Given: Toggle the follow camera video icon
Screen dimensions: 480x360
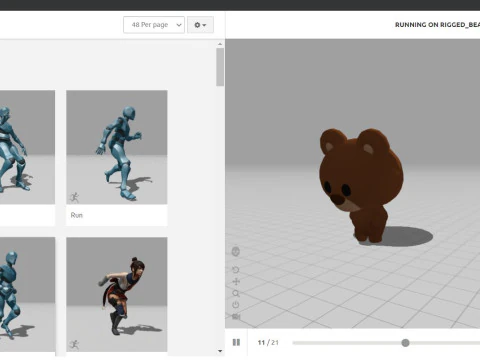Looking at the screenshot, I should tap(236, 316).
